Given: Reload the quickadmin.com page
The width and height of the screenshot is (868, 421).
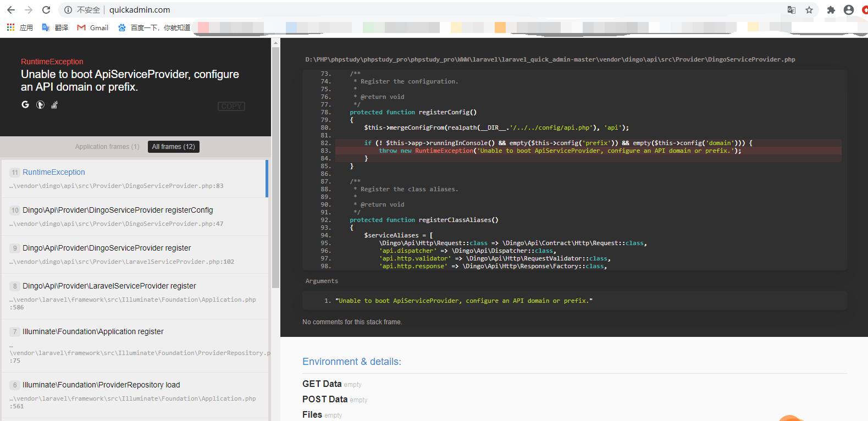Looking at the screenshot, I should (46, 10).
